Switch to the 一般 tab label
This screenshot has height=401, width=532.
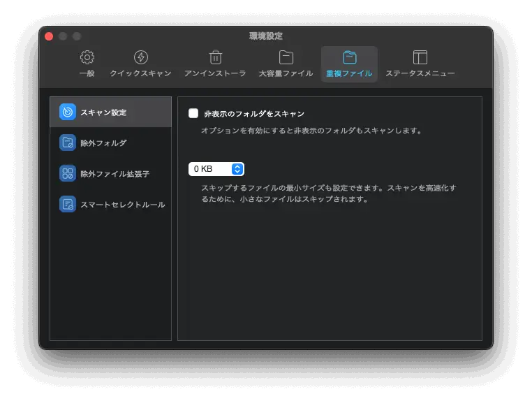point(87,73)
